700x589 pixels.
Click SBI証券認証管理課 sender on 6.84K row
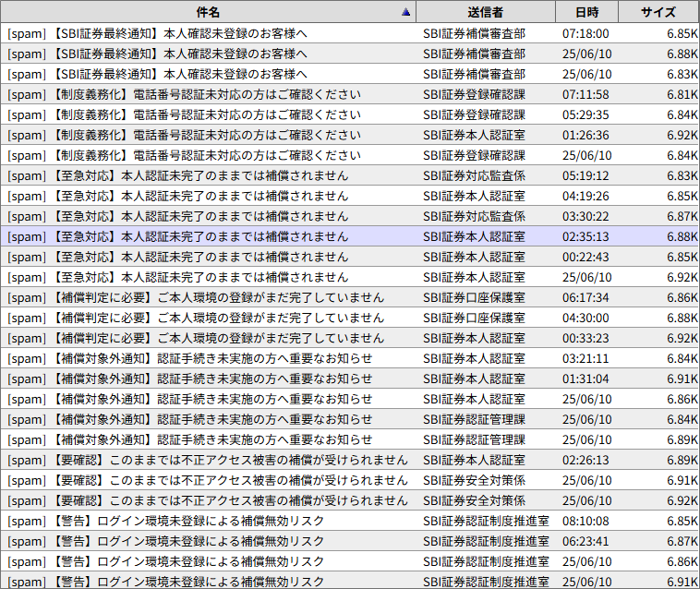(x=474, y=419)
